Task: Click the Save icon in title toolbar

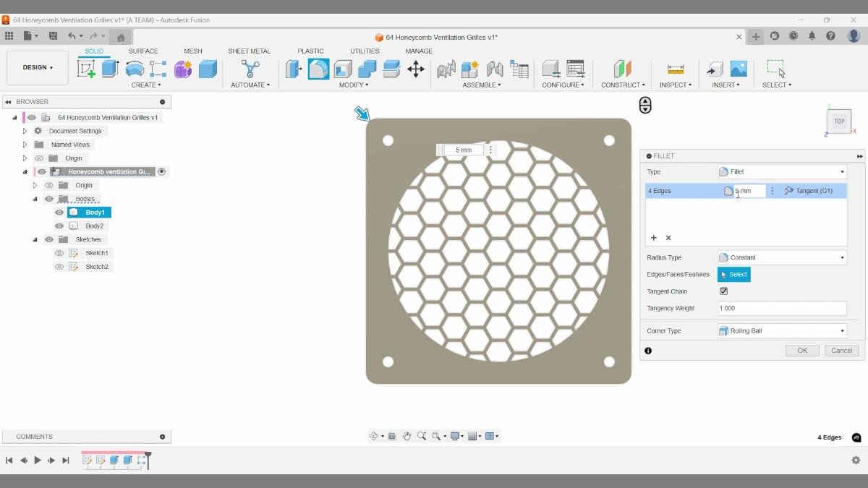Action: [53, 35]
